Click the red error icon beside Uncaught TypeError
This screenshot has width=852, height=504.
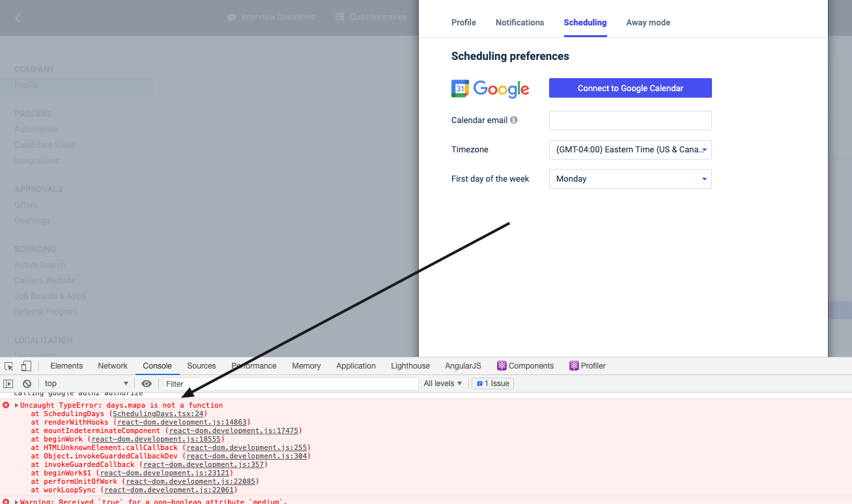[x=6, y=405]
